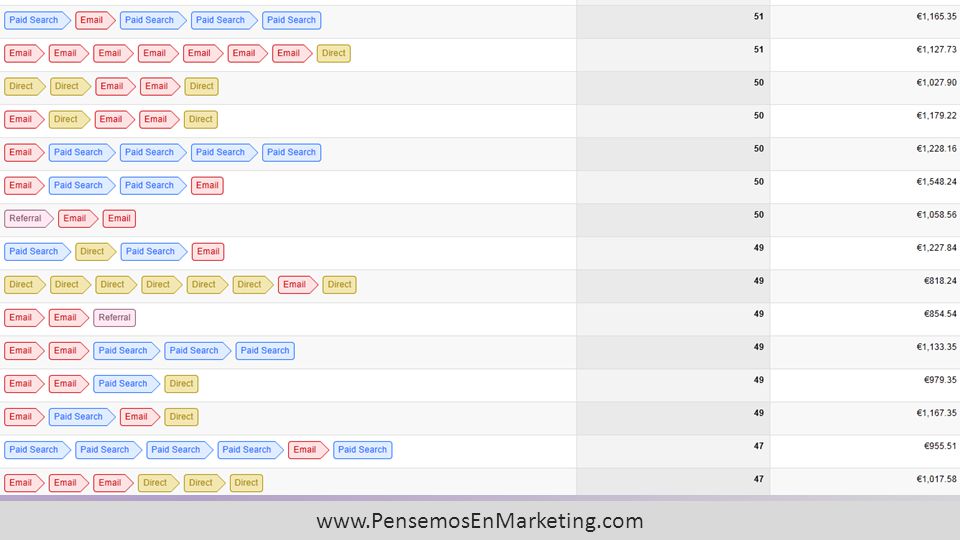Click the Direct tag ending the €979.35 row

pos(181,384)
